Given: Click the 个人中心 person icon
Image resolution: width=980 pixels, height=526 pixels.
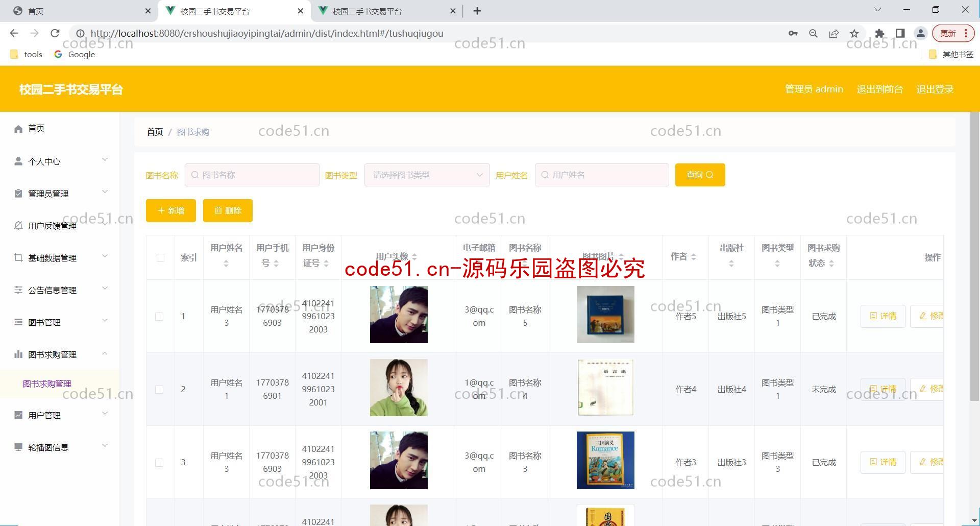Looking at the screenshot, I should (18, 161).
